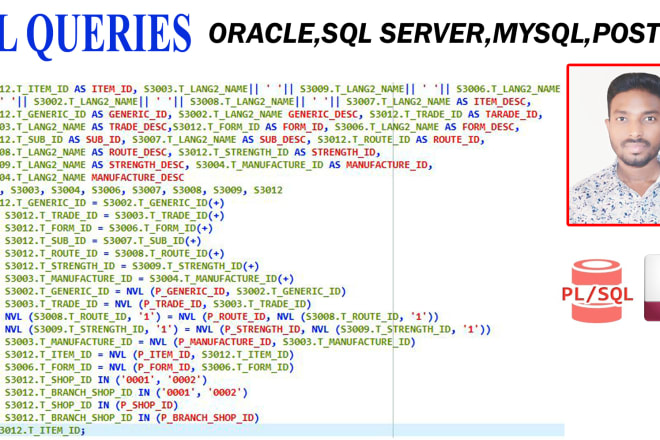Click the P_SHOP_ID parameter
Image resolution: width=660 pixels, height=440 pixels.
pyautogui.click(x=146, y=405)
